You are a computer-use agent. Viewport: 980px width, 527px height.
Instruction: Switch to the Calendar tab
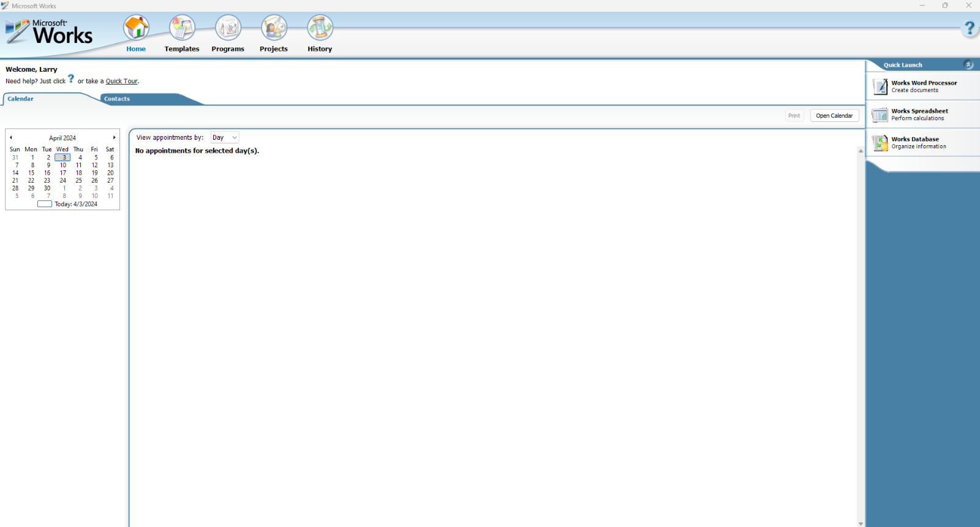point(20,99)
